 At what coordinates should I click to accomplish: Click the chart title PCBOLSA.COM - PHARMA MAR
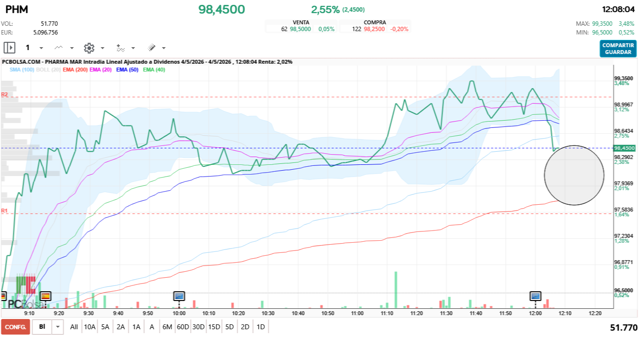coord(42,62)
